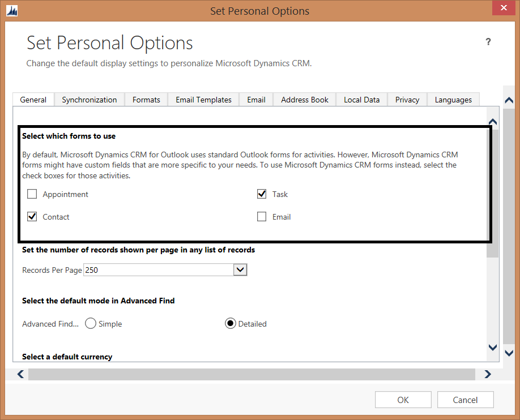Open the Email Templates tab
Image resolution: width=520 pixels, height=420 pixels.
[203, 99]
